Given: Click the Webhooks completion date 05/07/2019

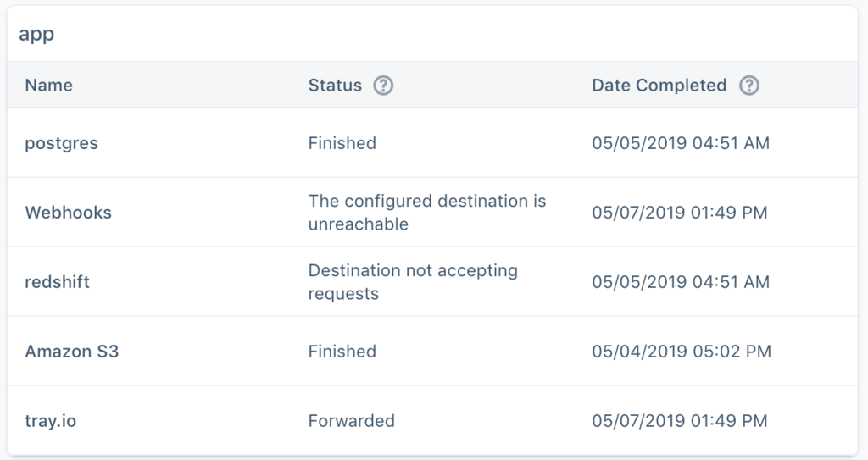Looking at the screenshot, I should (679, 212).
